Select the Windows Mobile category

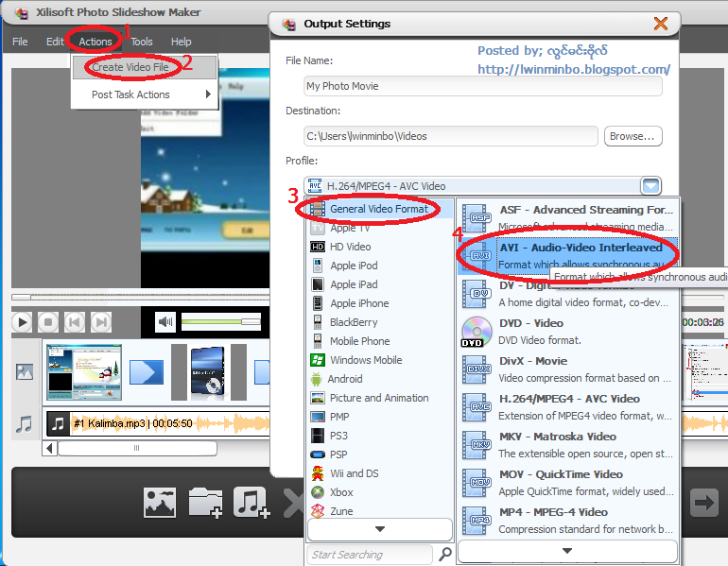[x=379, y=360]
